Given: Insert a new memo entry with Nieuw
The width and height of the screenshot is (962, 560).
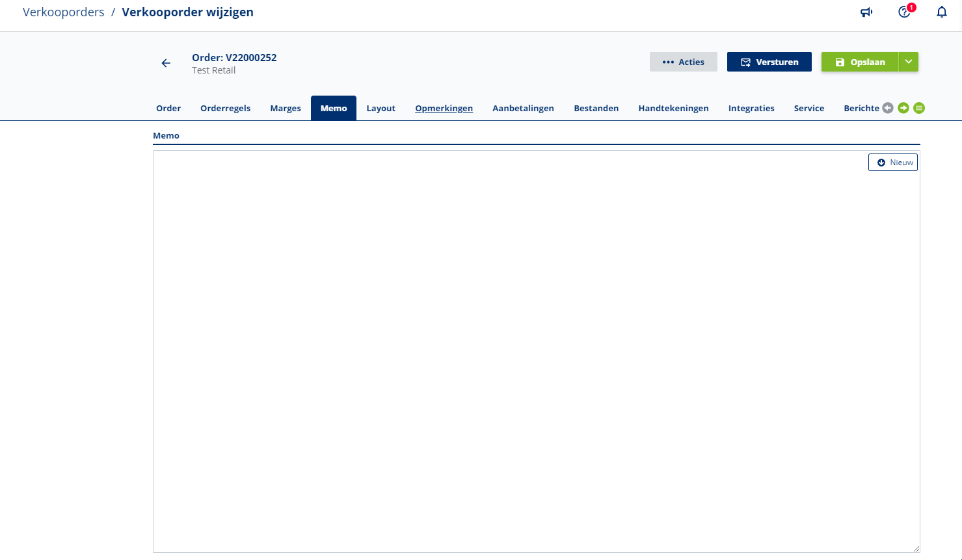Looking at the screenshot, I should point(892,163).
